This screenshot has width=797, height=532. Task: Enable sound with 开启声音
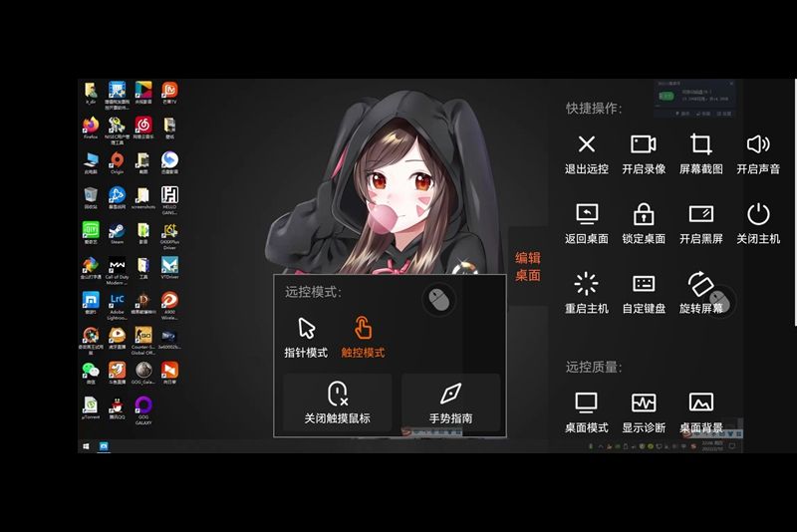(758, 154)
